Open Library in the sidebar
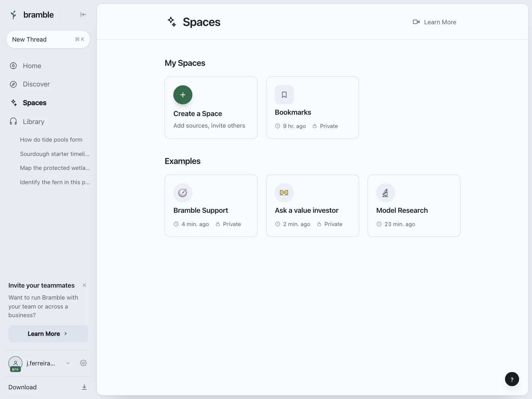Viewport: 532px width, 399px height. point(34,122)
